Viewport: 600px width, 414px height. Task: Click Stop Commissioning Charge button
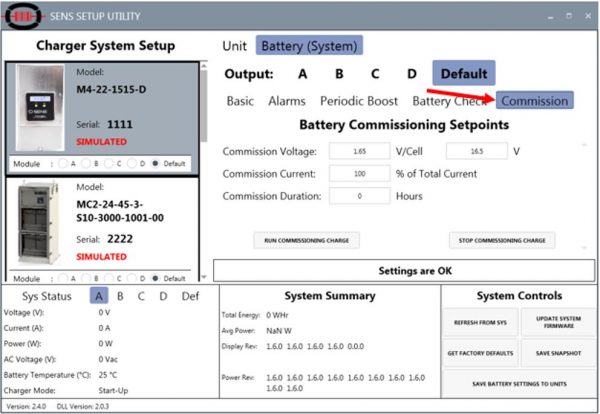tap(502, 240)
